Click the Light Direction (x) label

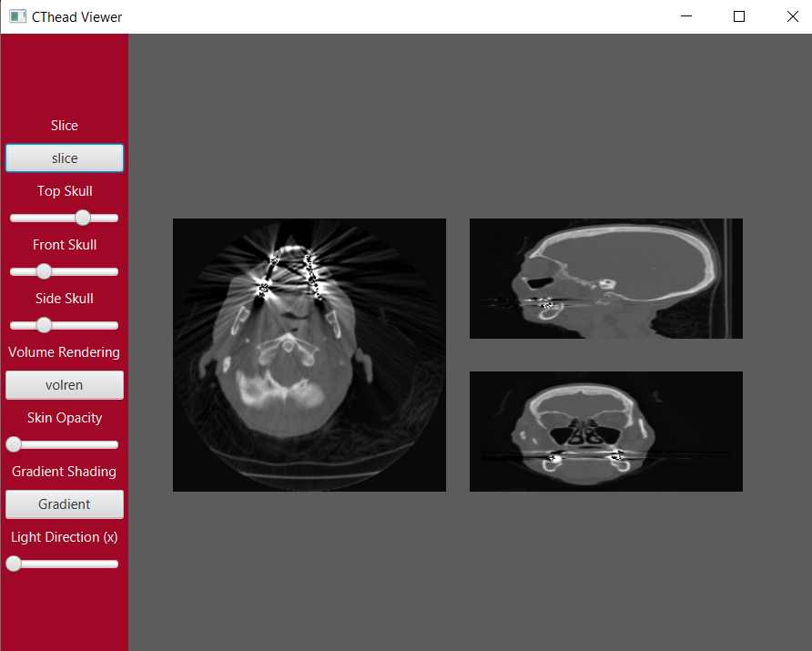coord(64,537)
